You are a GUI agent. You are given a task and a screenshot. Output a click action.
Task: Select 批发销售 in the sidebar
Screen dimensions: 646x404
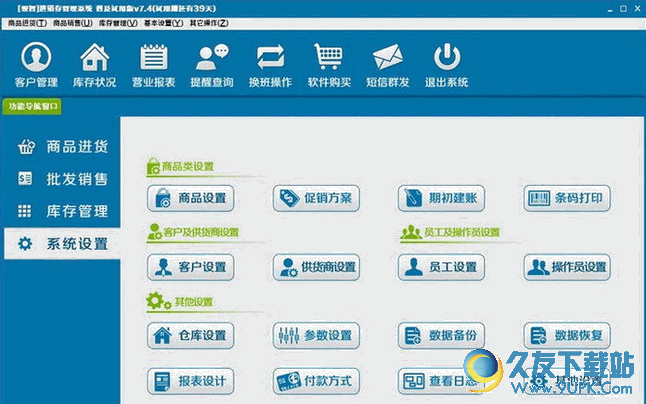coord(62,179)
